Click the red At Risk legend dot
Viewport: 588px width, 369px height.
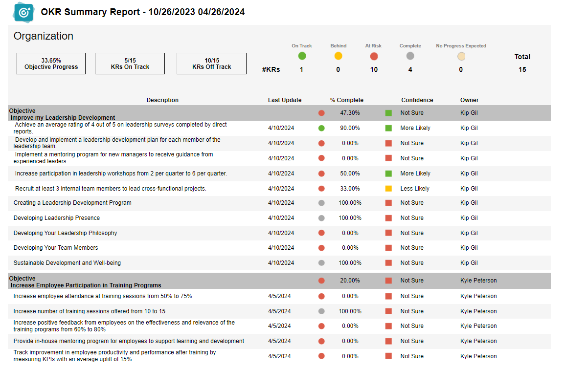click(374, 56)
